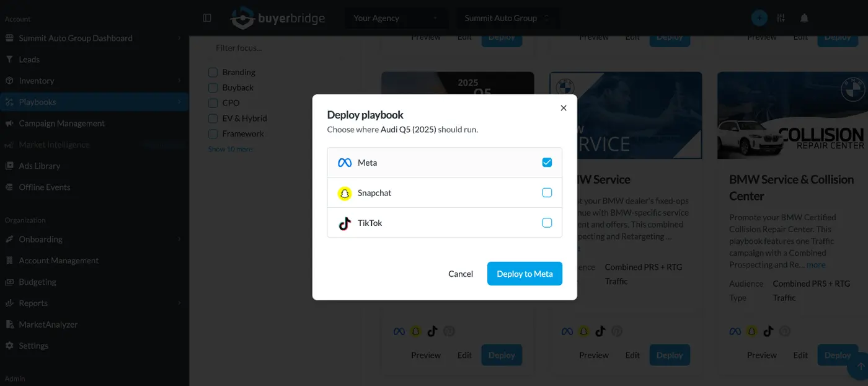The height and width of the screenshot is (386, 868).
Task: Select Playbooks in the sidebar
Action: [94, 102]
